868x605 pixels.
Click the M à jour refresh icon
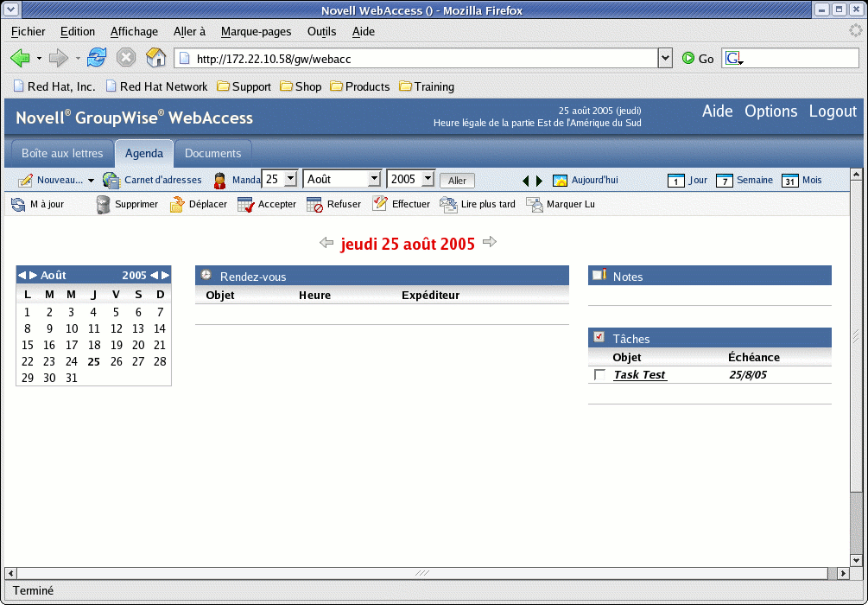click(18, 205)
